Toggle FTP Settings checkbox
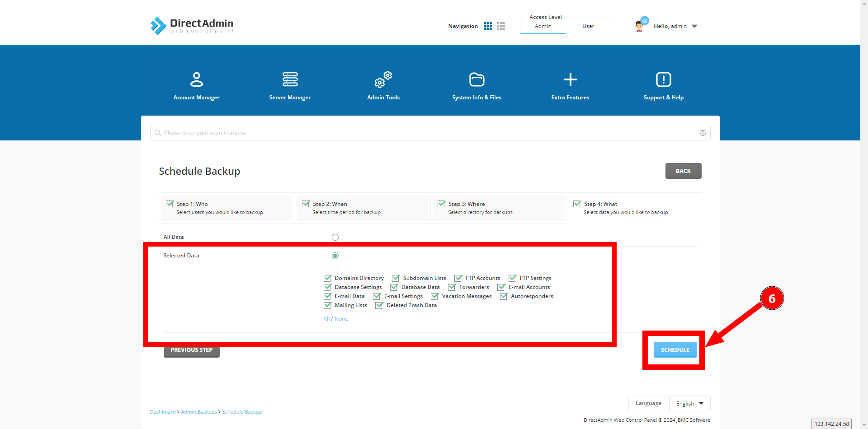This screenshot has height=429, width=868. click(x=513, y=278)
